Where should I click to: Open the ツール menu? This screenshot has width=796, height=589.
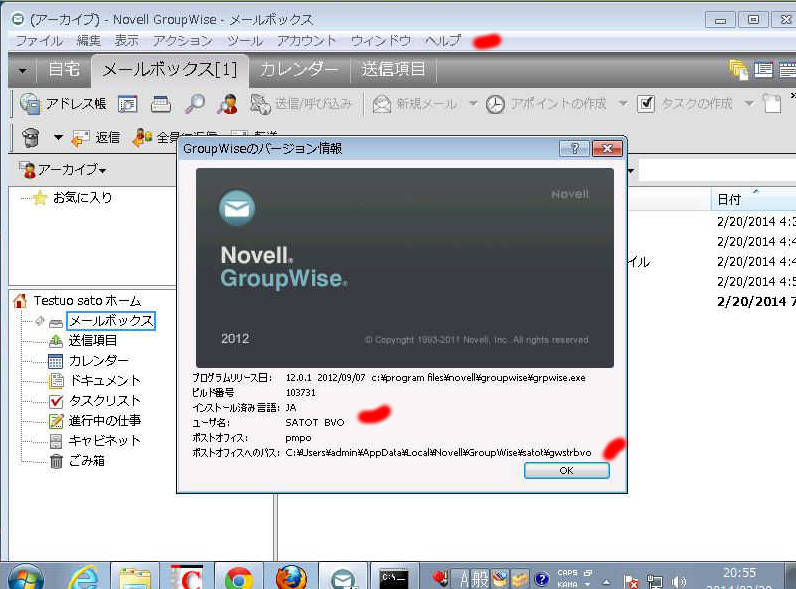[245, 41]
